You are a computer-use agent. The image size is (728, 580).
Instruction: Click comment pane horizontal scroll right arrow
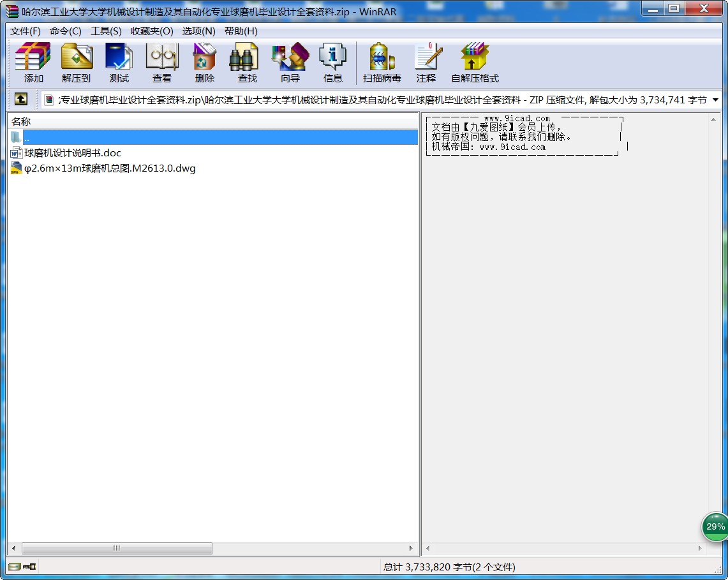700,549
